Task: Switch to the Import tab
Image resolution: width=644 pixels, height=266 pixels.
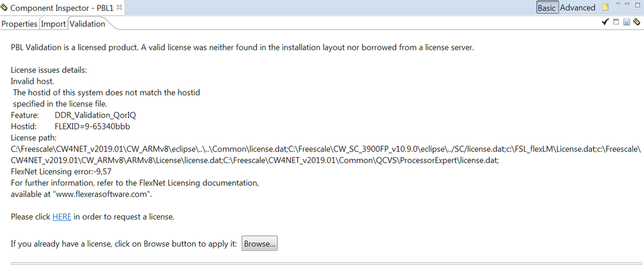Action: coord(54,24)
